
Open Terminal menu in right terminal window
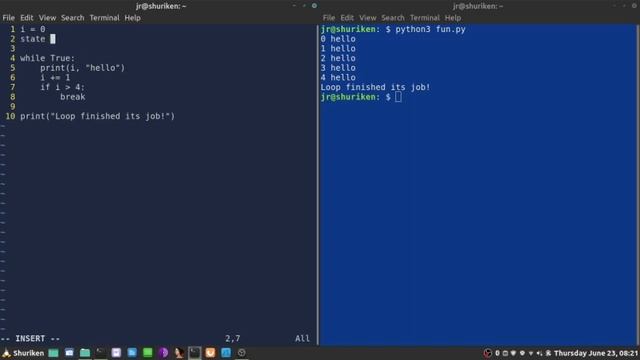425,18
